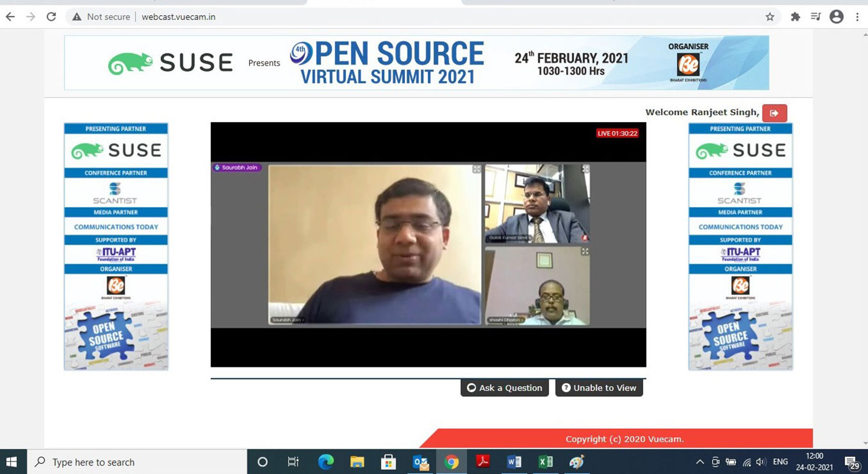Open the volume speaker tray icon
The height and width of the screenshot is (474, 868).
(x=761, y=462)
